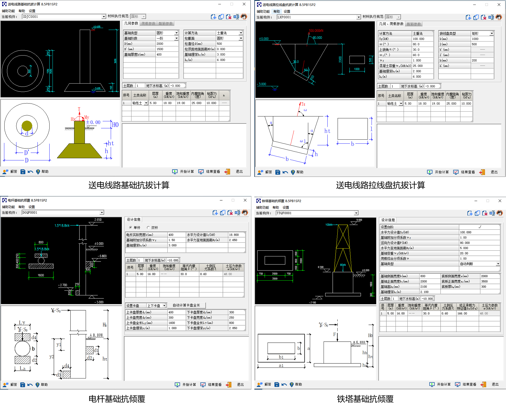Click copy component icon in 送电线路拉线盘抗拔计算 window
The image size is (506, 420).
click(476, 18)
